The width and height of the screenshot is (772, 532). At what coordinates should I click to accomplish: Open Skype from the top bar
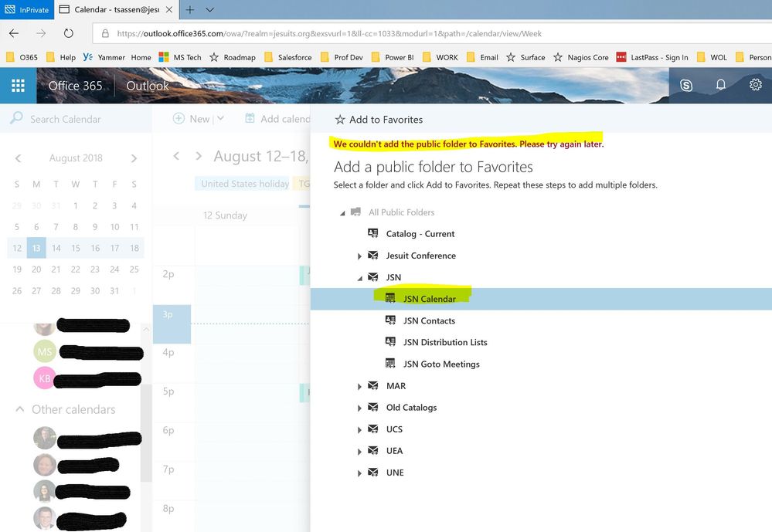click(x=686, y=85)
